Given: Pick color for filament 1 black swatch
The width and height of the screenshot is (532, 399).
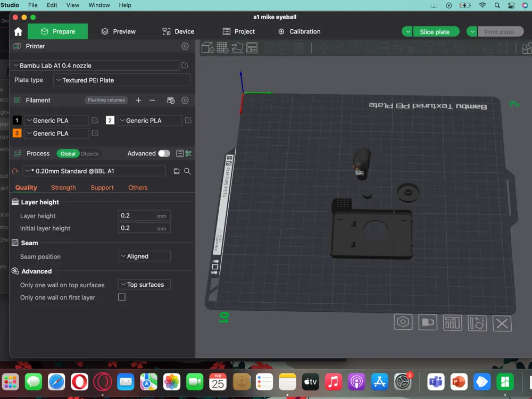Looking at the screenshot, I should tap(17, 120).
